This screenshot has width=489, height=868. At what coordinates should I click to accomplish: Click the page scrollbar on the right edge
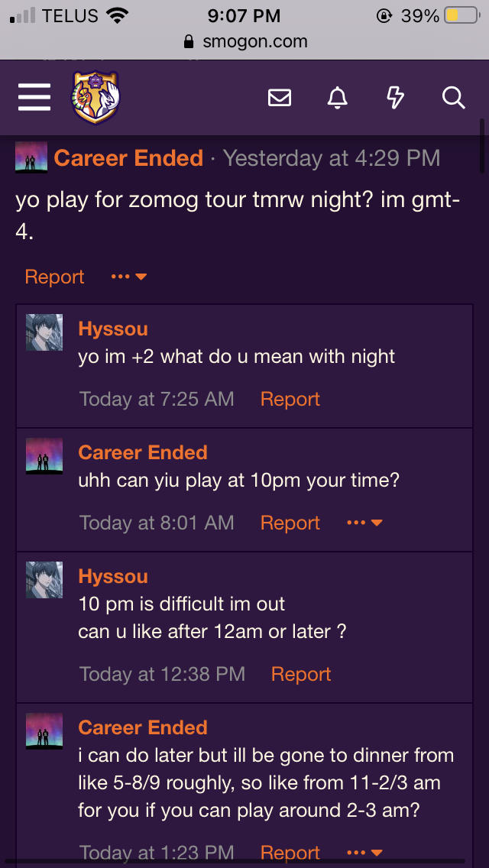tap(484, 145)
